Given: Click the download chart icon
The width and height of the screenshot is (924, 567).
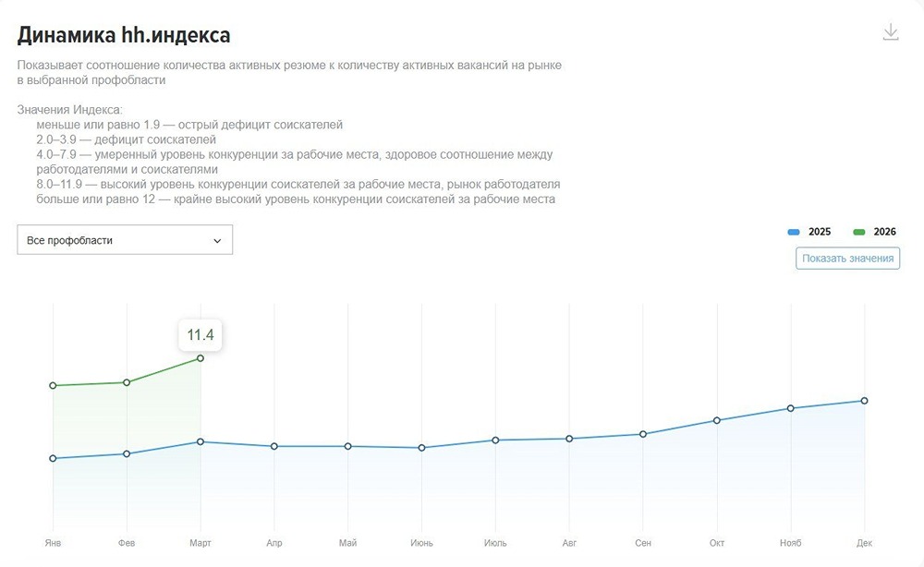Looking at the screenshot, I should pos(891,32).
